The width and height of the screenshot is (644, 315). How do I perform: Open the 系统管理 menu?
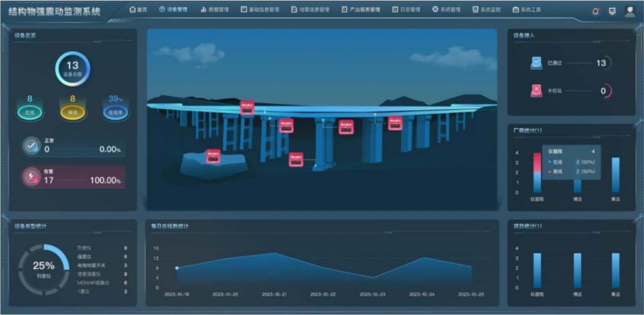click(446, 9)
